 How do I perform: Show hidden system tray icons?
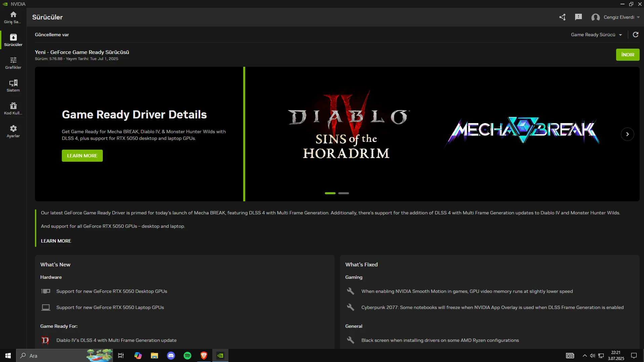(x=585, y=356)
